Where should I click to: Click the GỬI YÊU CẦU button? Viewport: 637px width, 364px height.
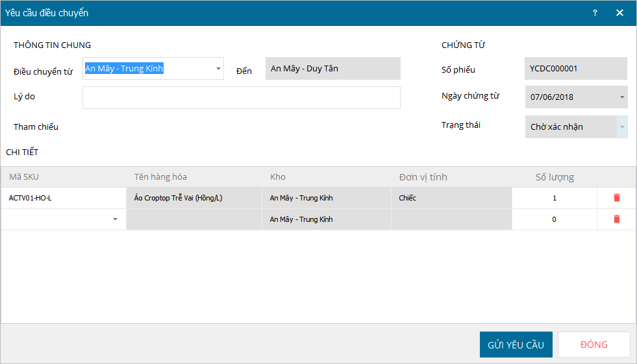(516, 345)
